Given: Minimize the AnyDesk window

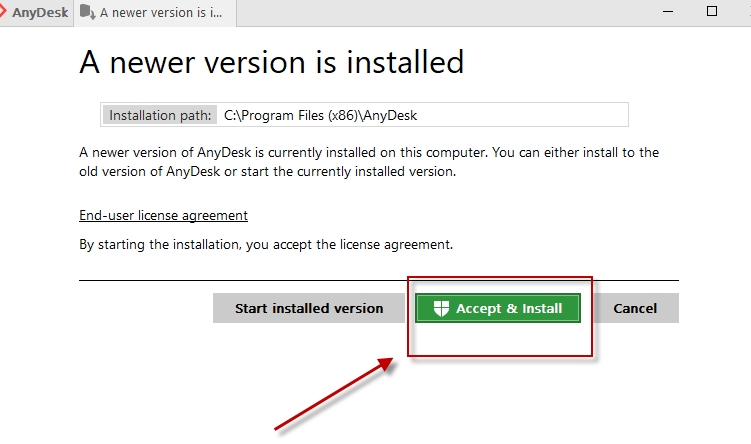Looking at the screenshot, I should pos(666,11).
